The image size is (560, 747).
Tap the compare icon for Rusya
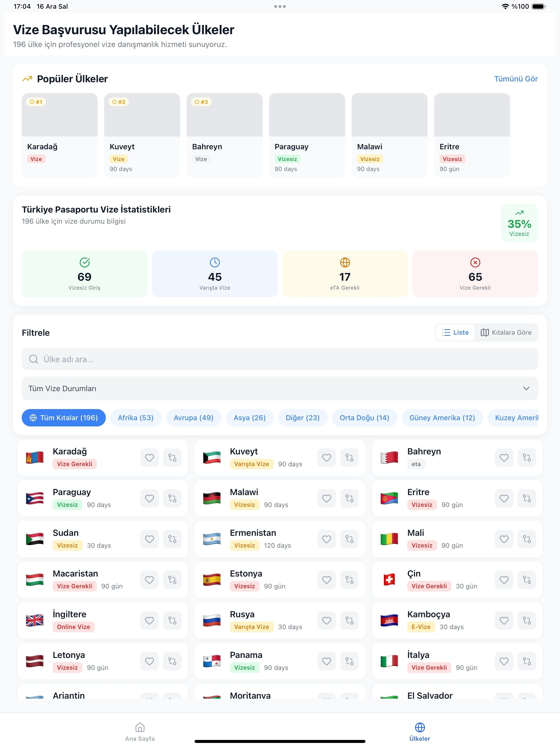[x=349, y=620]
